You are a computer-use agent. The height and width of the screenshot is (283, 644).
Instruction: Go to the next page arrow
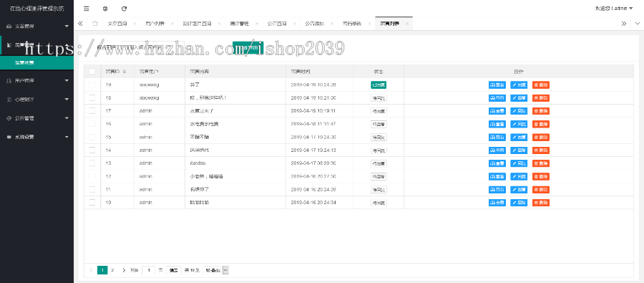pyautogui.click(x=124, y=270)
